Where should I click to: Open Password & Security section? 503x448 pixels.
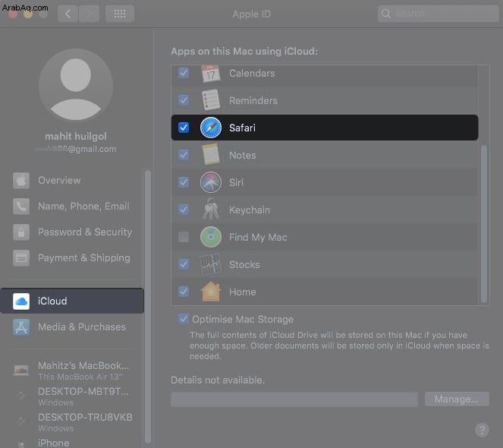click(72, 232)
